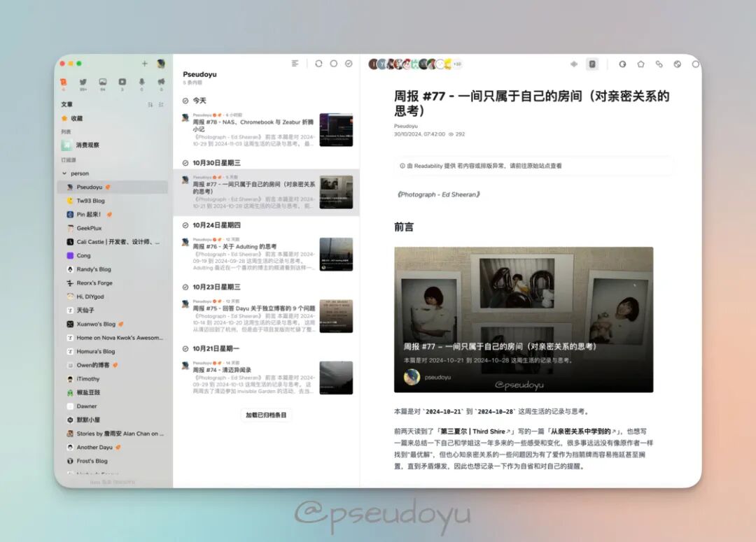This screenshot has height=542, width=756.
Task: Click the +10 readers badge beside the avatars
Action: [457, 64]
